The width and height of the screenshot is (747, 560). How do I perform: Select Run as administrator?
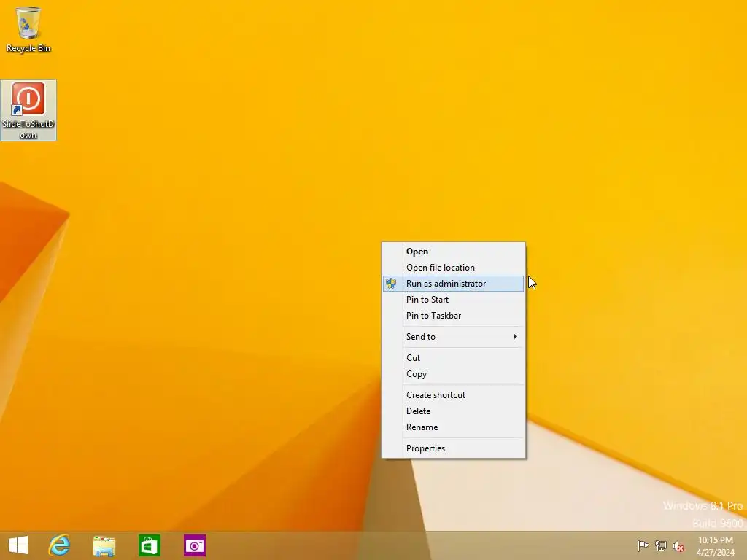coord(453,284)
